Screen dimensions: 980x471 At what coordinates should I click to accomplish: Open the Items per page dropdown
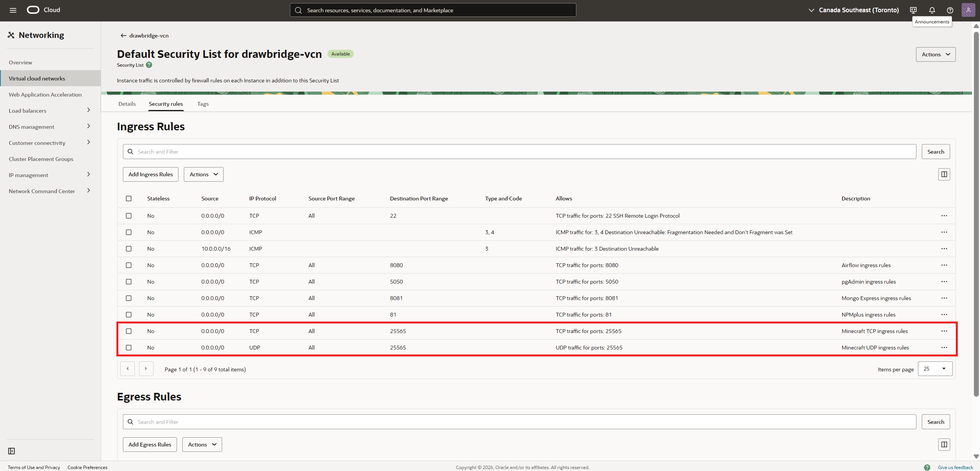pyautogui.click(x=935, y=369)
